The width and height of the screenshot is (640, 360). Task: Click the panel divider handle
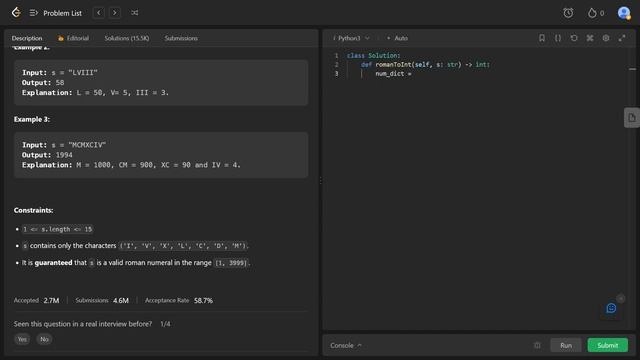320,180
